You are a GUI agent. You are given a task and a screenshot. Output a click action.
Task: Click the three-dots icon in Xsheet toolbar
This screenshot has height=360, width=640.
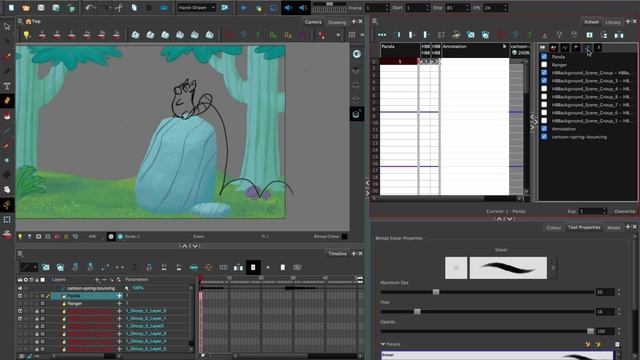[382, 35]
